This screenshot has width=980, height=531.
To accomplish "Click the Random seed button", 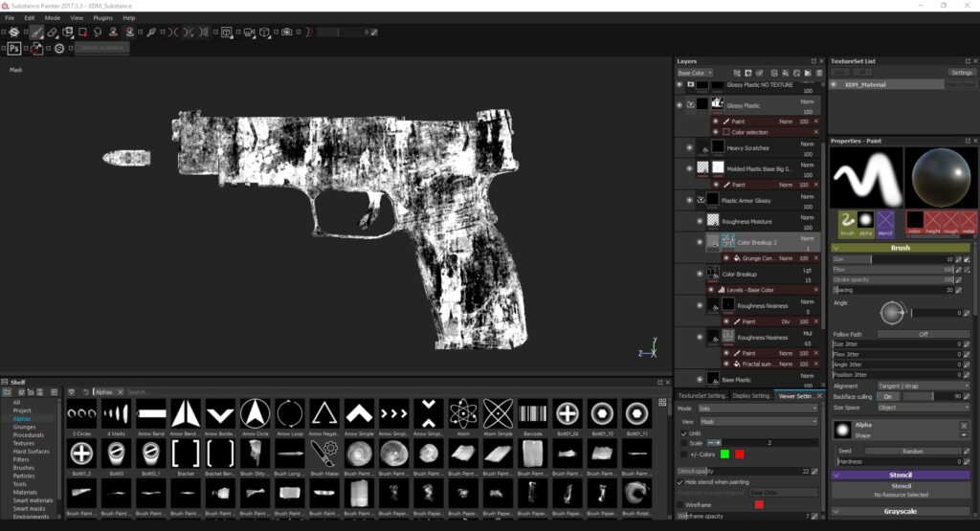I will click(912, 451).
